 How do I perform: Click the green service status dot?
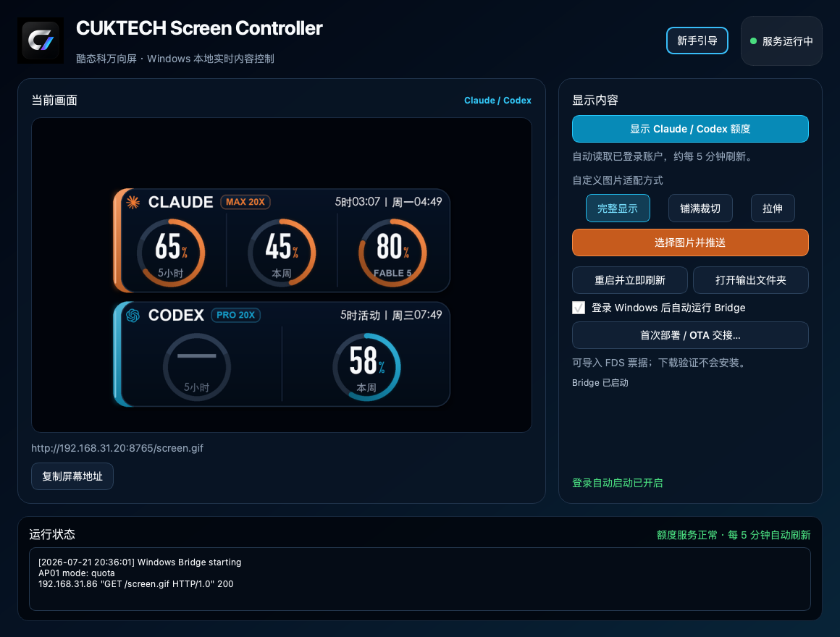click(753, 41)
